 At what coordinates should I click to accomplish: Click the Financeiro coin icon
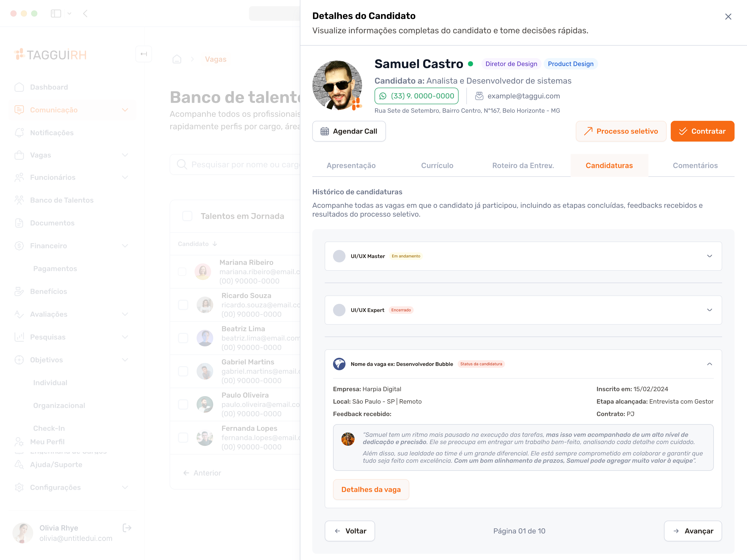click(x=19, y=246)
